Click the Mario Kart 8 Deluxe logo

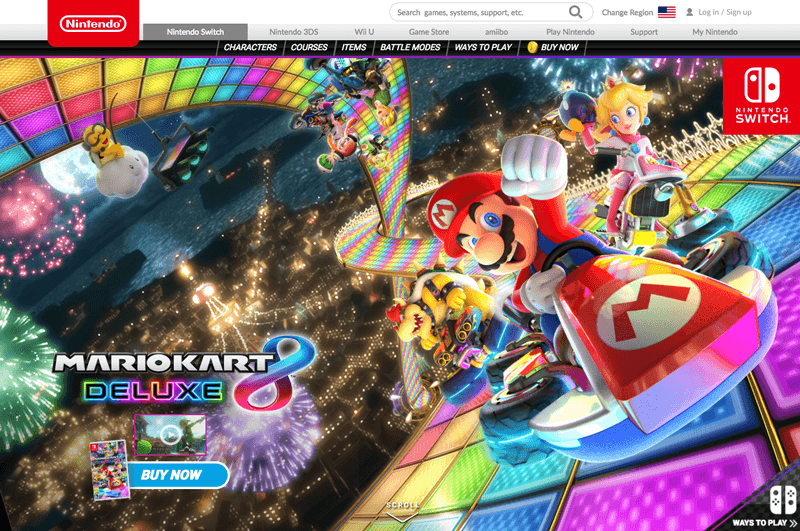pos(184,374)
